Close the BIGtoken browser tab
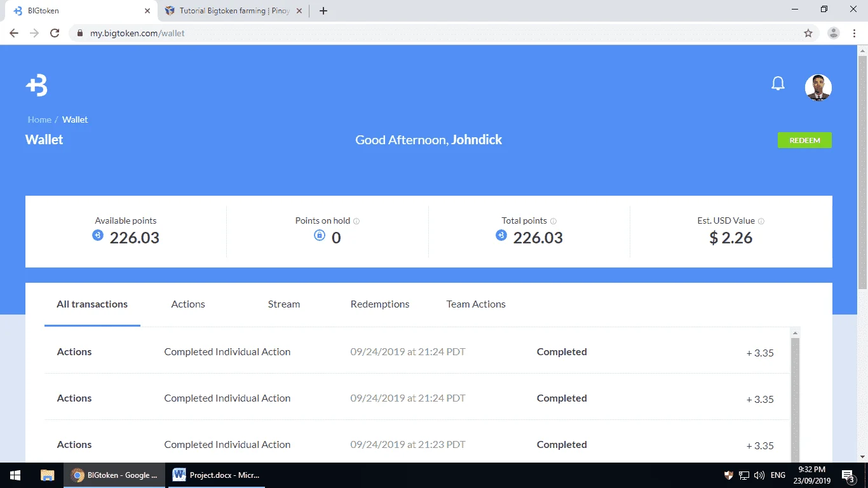Viewport: 868px width, 488px height. coord(147,11)
